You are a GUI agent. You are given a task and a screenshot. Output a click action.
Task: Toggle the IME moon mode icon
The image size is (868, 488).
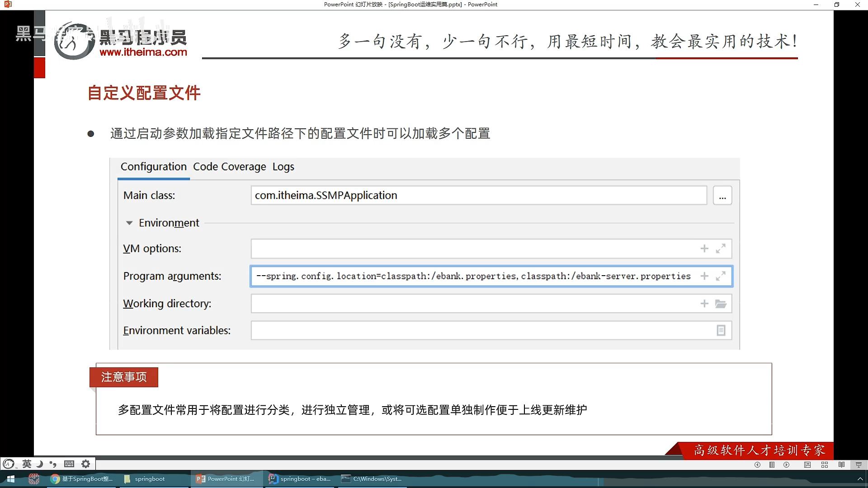tap(40, 464)
